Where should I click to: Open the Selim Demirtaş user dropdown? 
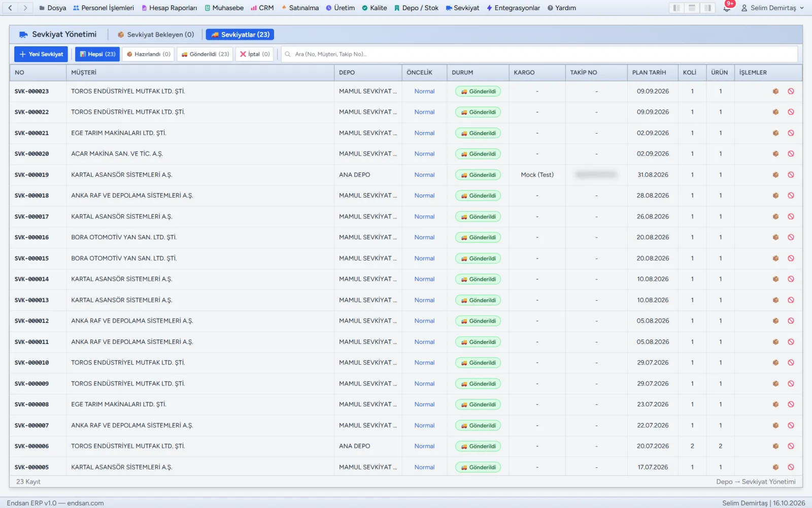[772, 8]
